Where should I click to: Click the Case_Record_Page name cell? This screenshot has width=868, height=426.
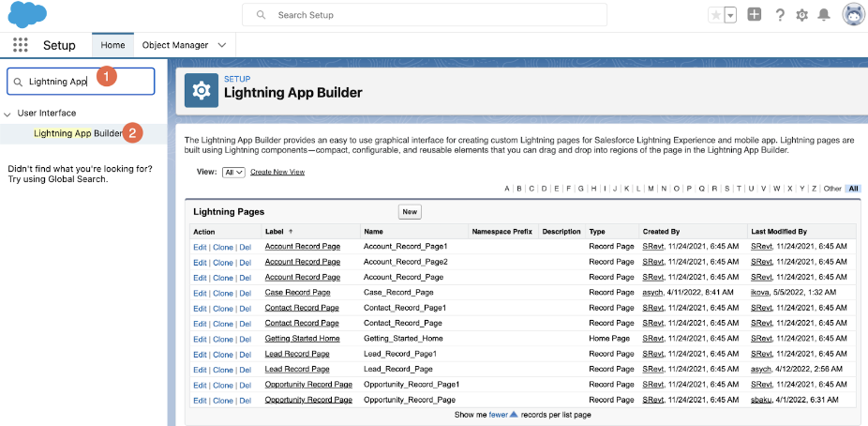[398, 293]
